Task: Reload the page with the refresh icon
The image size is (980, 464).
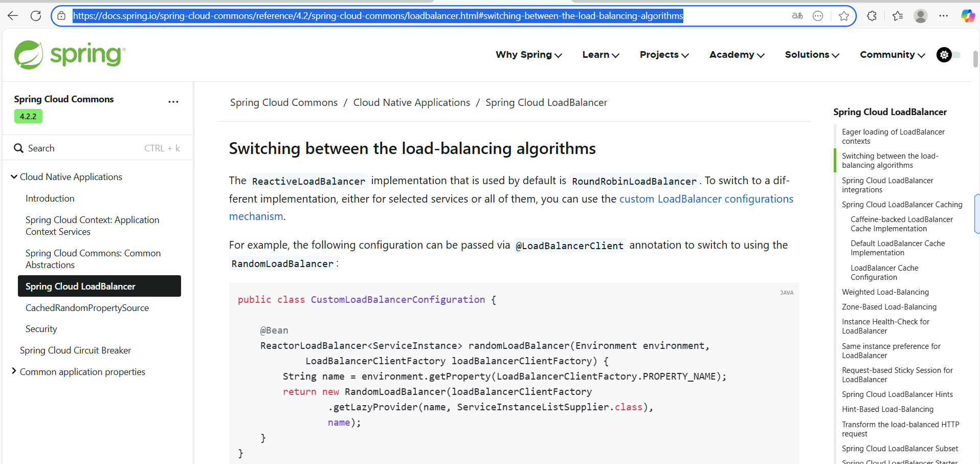Action: point(36,16)
